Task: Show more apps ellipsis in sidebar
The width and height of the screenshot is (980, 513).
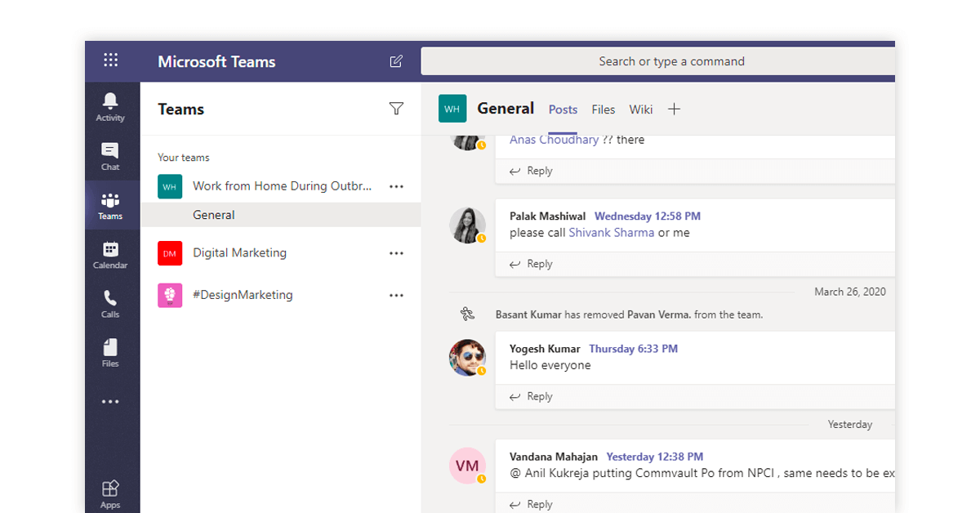Action: point(110,402)
